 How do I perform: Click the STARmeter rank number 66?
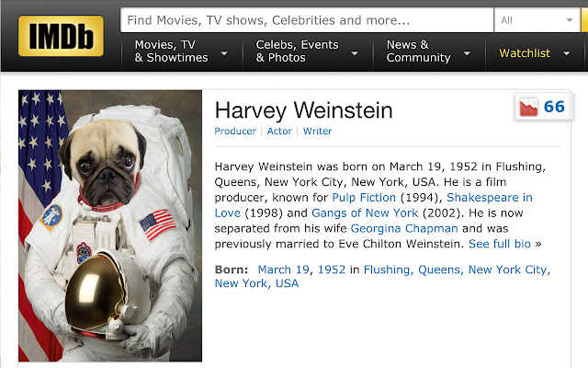pyautogui.click(x=554, y=107)
